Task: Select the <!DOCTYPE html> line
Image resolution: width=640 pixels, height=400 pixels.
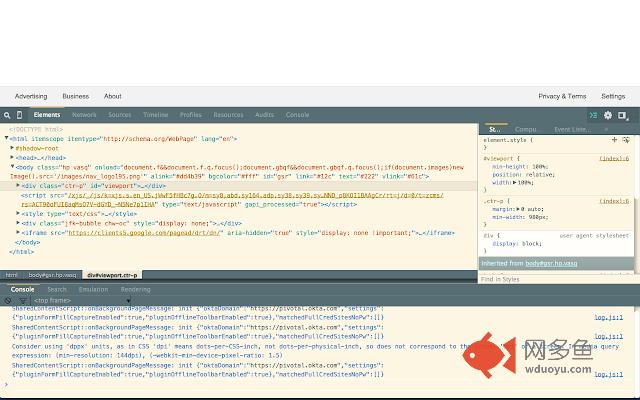Action: 36,129
